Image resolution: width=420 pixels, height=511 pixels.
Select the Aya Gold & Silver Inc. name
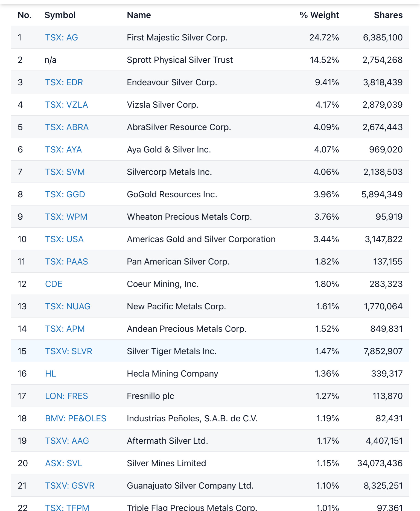[169, 149]
